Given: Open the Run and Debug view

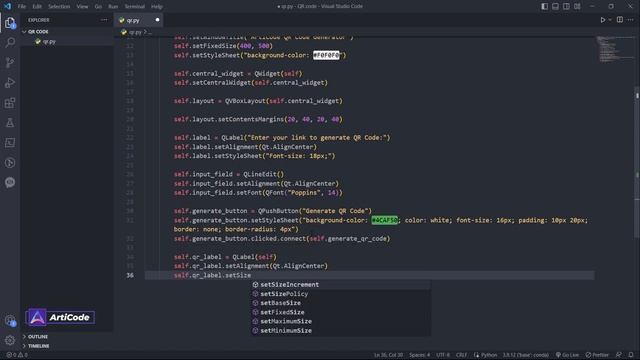Looking at the screenshot, I should (x=10, y=82).
